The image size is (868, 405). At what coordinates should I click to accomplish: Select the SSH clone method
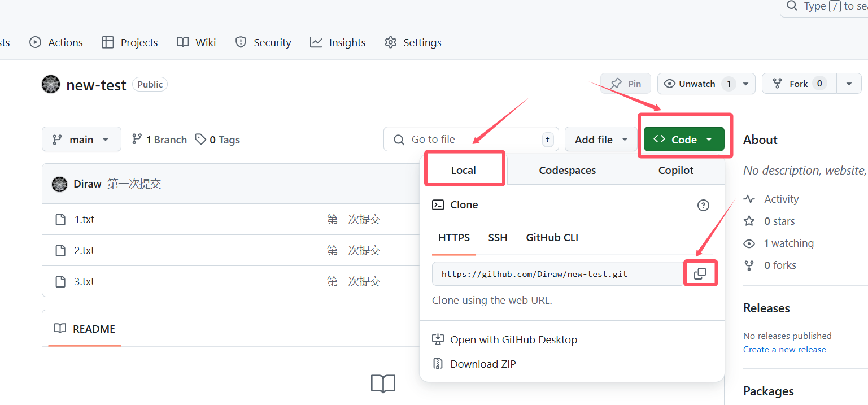pos(498,238)
